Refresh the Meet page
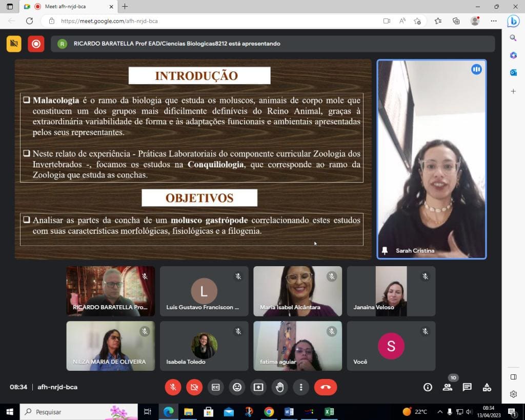525x420 pixels. pos(29,21)
